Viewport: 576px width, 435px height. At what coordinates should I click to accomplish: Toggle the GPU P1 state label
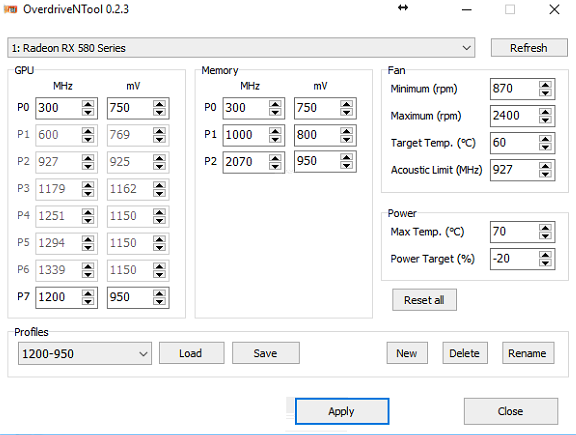23,134
